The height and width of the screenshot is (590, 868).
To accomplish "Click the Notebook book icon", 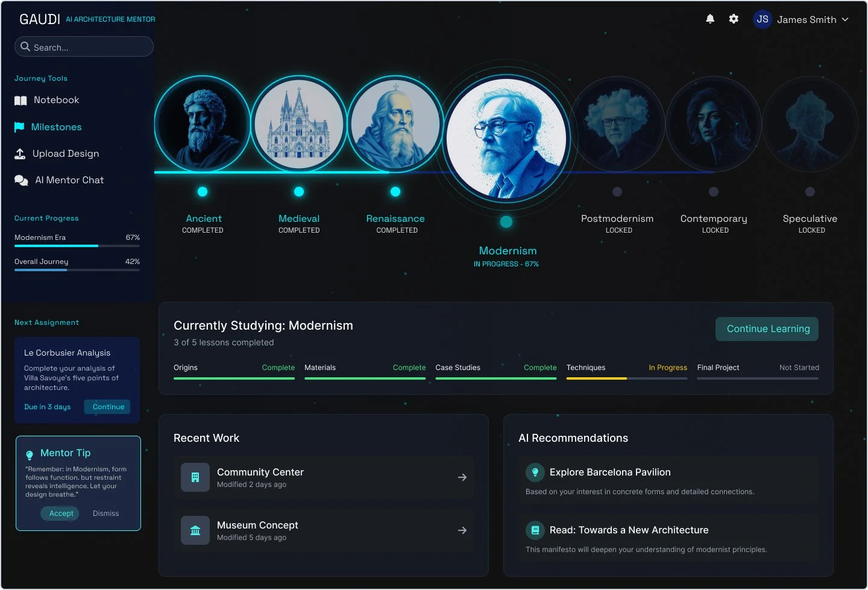I will tap(20, 101).
